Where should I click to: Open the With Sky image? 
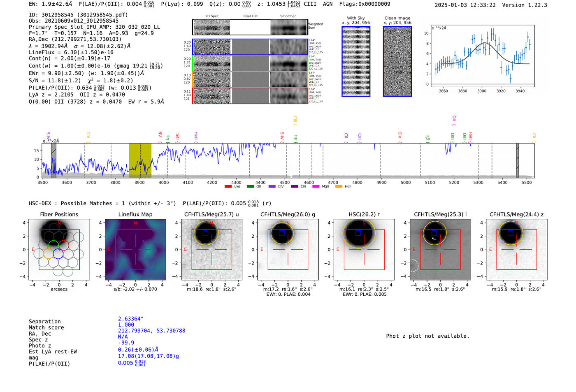(356, 61)
